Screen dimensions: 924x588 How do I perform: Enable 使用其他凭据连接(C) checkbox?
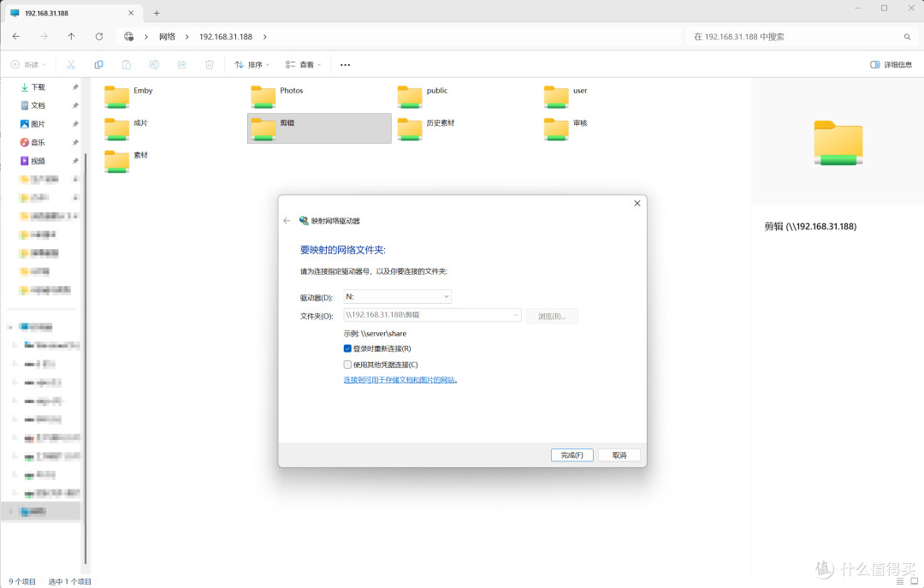[347, 365]
